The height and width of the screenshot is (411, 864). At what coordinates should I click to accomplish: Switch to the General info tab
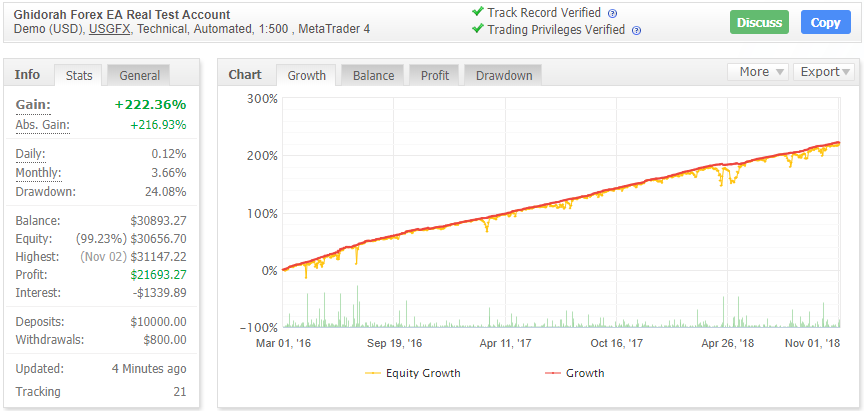coord(138,75)
